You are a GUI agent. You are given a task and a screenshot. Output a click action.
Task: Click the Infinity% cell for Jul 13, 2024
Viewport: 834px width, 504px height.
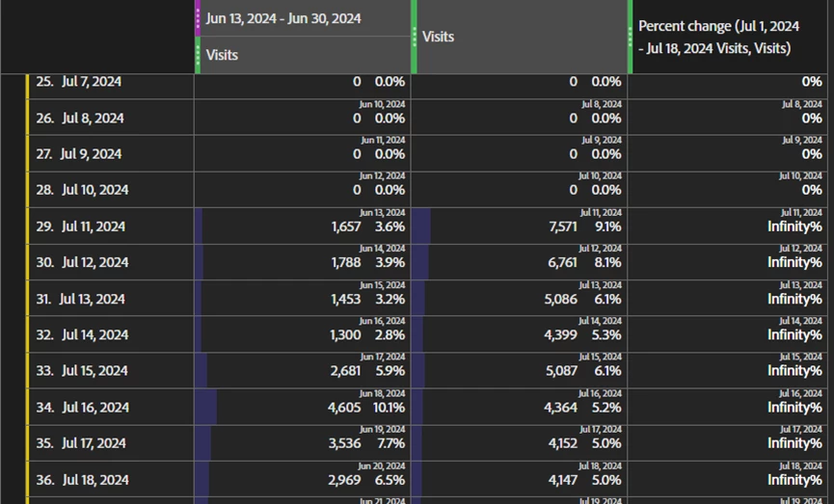click(728, 298)
